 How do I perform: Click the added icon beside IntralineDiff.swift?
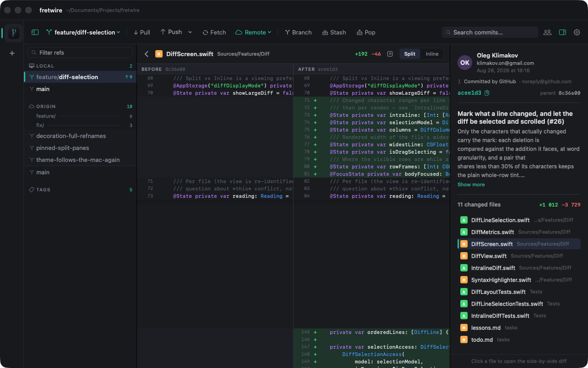click(464, 268)
